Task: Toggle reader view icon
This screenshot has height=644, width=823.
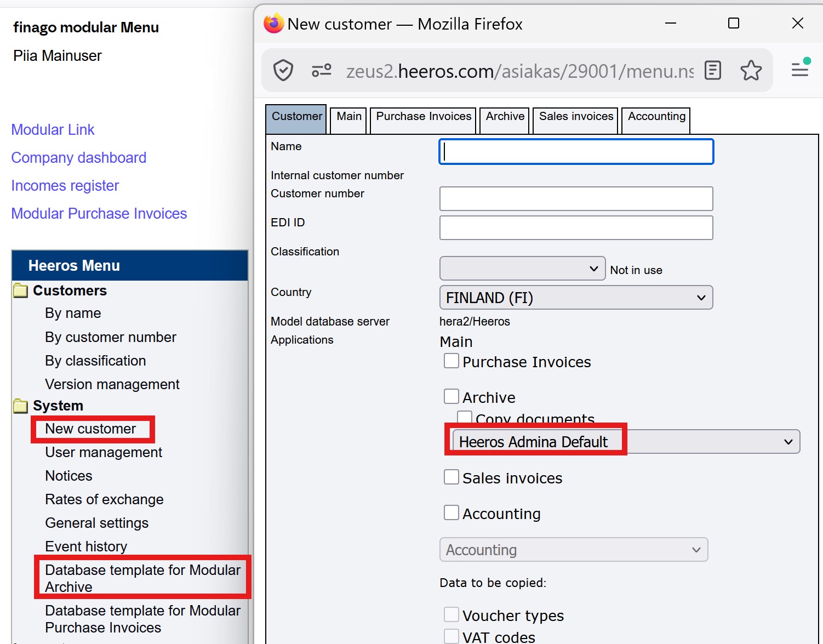Action: coord(712,71)
